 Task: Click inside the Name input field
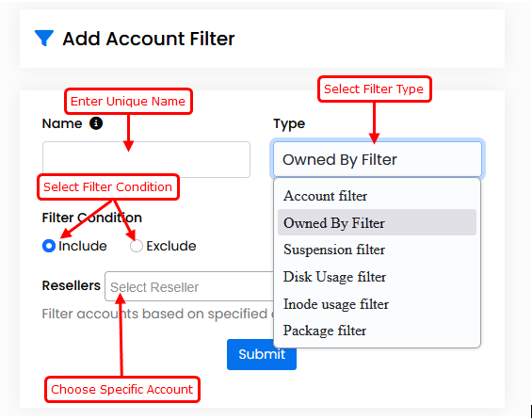(x=146, y=159)
